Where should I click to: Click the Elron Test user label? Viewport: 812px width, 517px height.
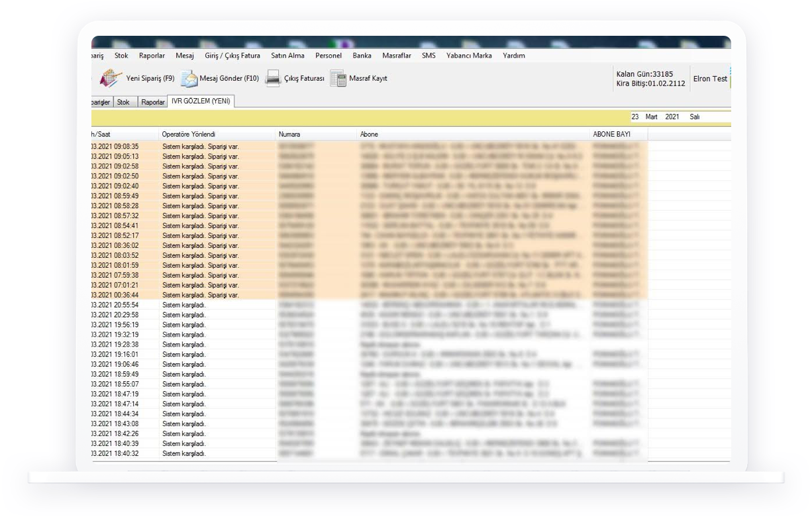pyautogui.click(x=709, y=79)
